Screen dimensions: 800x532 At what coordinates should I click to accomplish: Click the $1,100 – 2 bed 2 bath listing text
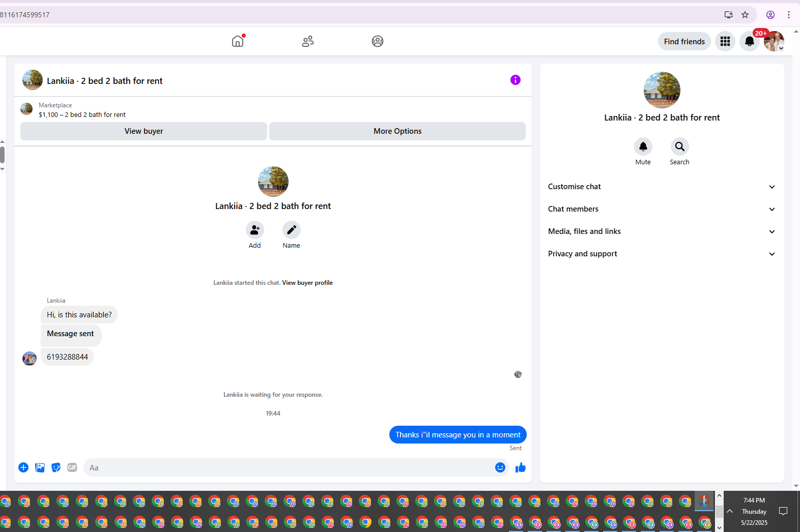click(x=82, y=115)
